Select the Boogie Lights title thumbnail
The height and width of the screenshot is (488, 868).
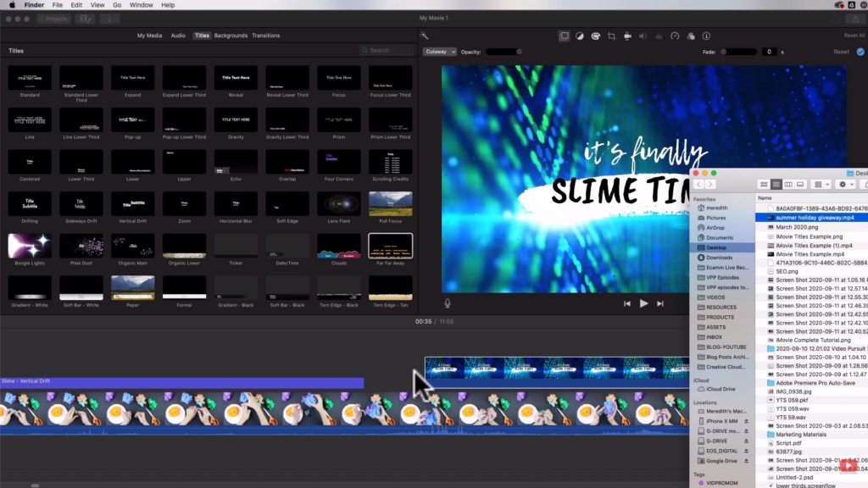[x=30, y=246]
